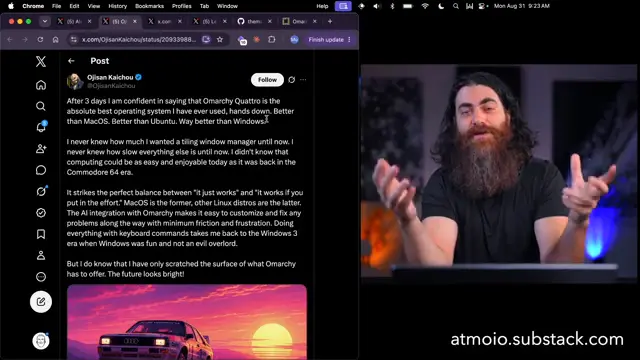Open the Edit menu

point(74,6)
